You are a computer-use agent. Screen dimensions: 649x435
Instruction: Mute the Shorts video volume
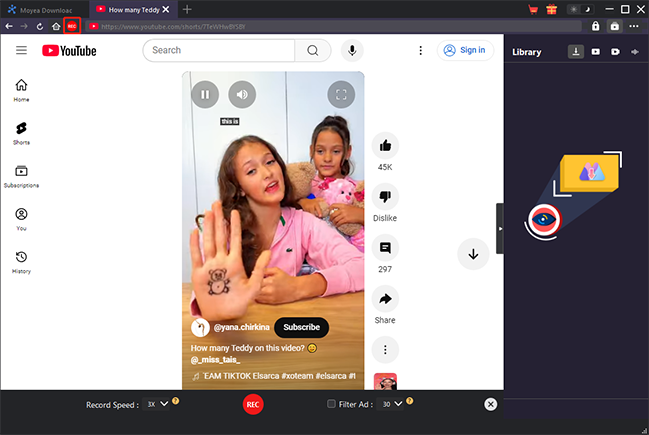coord(242,95)
